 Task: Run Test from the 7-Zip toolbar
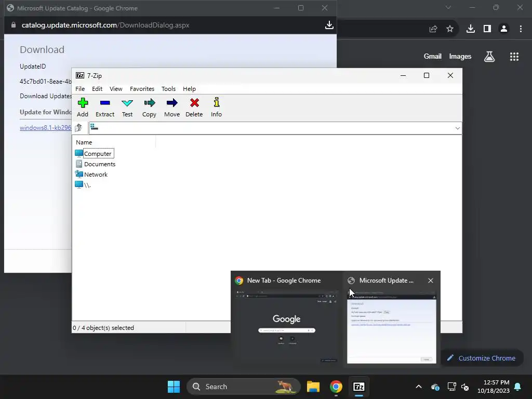point(127,107)
